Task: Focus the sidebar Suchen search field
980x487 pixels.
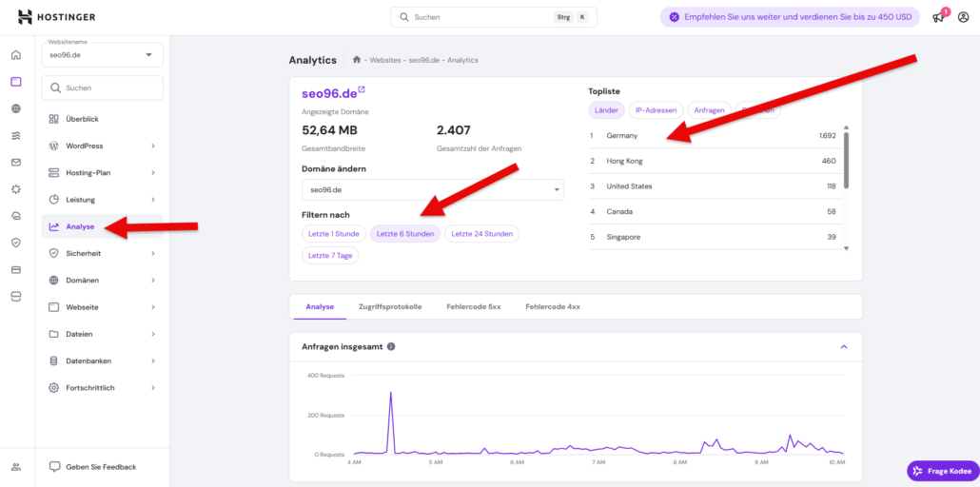Action: (102, 88)
